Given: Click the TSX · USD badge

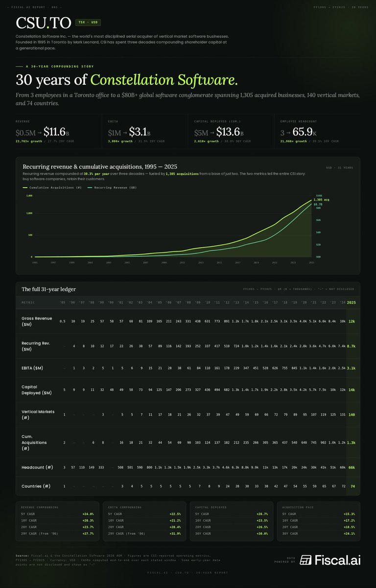Looking at the screenshot, I should coord(88,23).
